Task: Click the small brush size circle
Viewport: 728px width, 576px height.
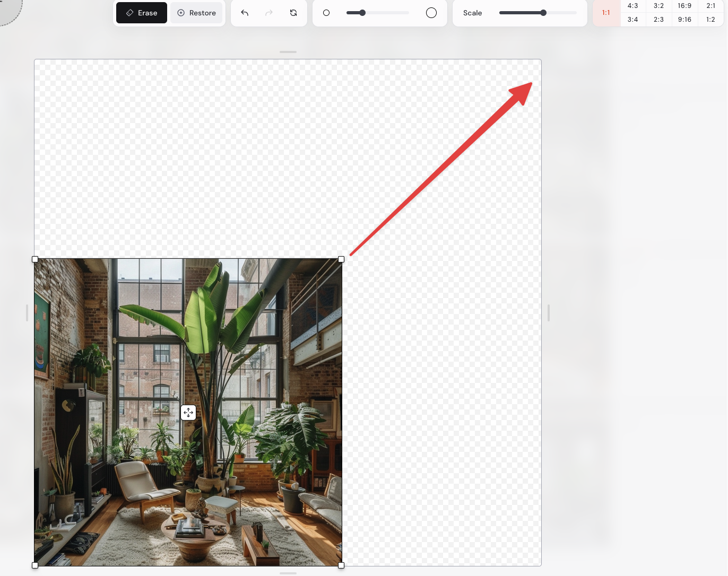Action: click(326, 13)
